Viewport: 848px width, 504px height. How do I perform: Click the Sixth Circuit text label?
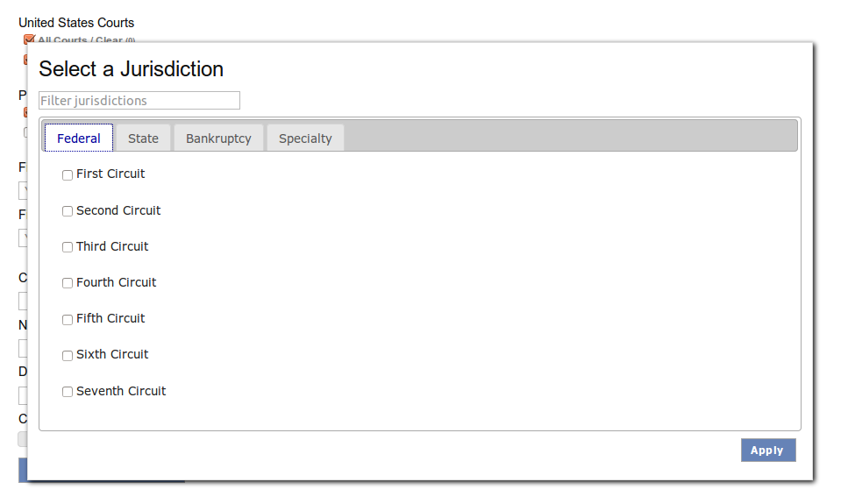click(x=112, y=354)
